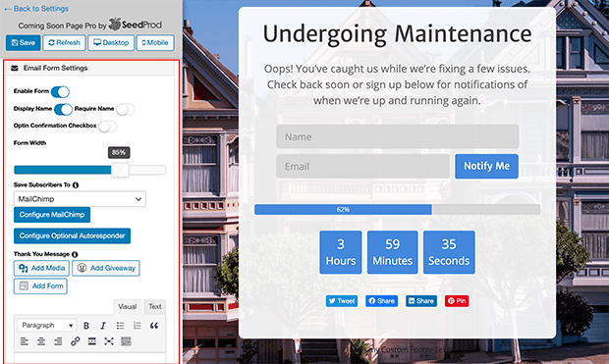Click the Seconds countdown box
This screenshot has width=609, height=364.
point(449,252)
